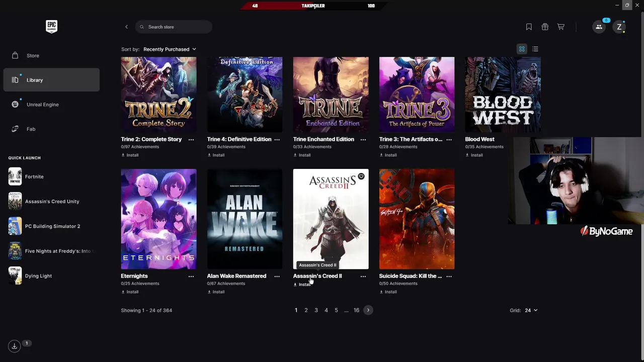
Task: Switch to list view
Action: [x=535, y=49]
